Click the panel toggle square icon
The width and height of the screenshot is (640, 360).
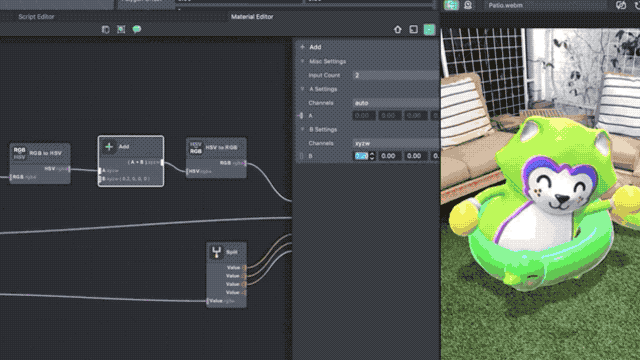click(x=413, y=29)
